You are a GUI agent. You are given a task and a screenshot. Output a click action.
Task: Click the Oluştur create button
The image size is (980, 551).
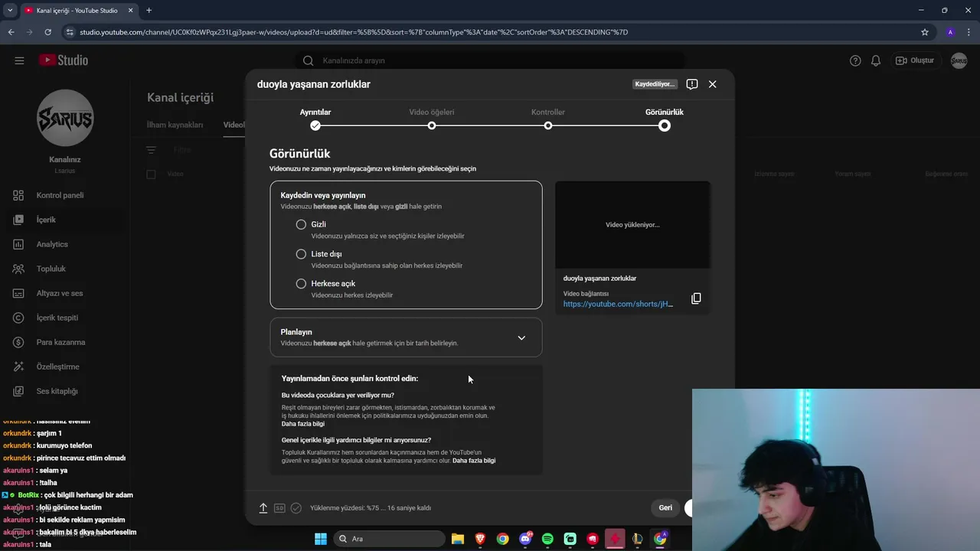coord(915,60)
